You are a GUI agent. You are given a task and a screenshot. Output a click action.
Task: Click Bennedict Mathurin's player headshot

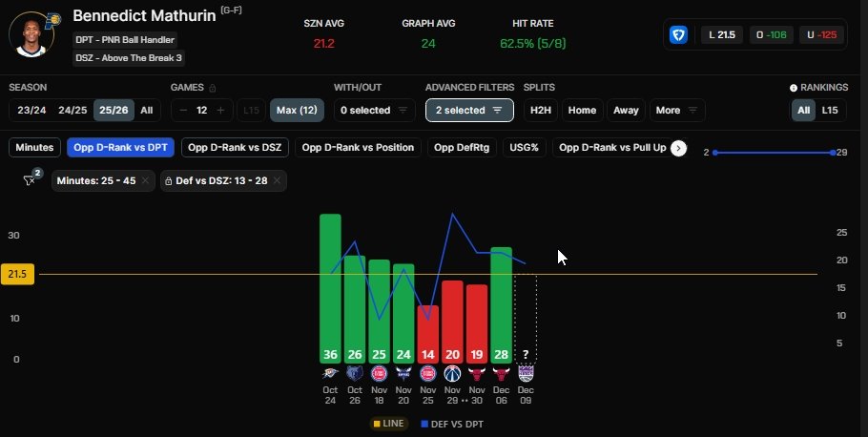[x=31, y=35]
